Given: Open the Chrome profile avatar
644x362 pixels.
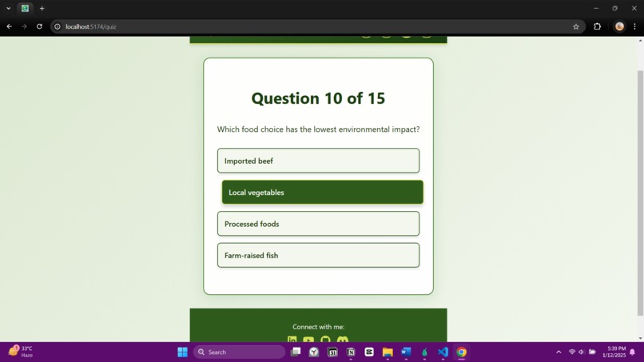Looking at the screenshot, I should 619,26.
